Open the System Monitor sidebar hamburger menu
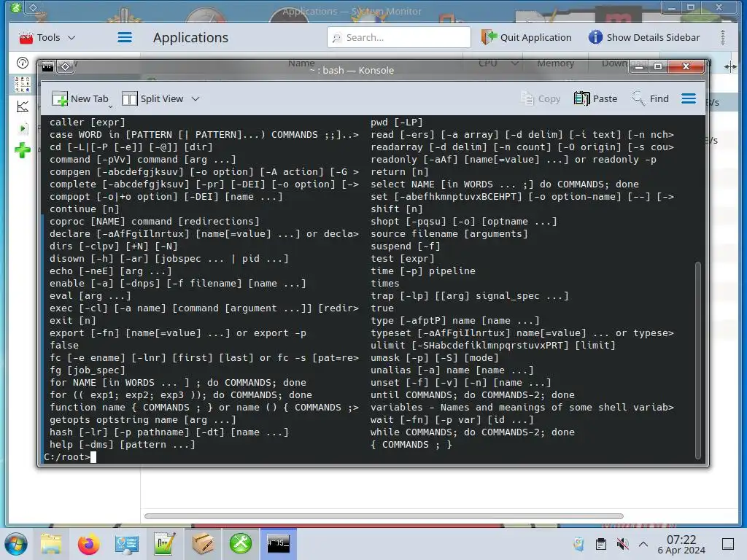Viewport: 747px width, 560px height. tap(125, 37)
